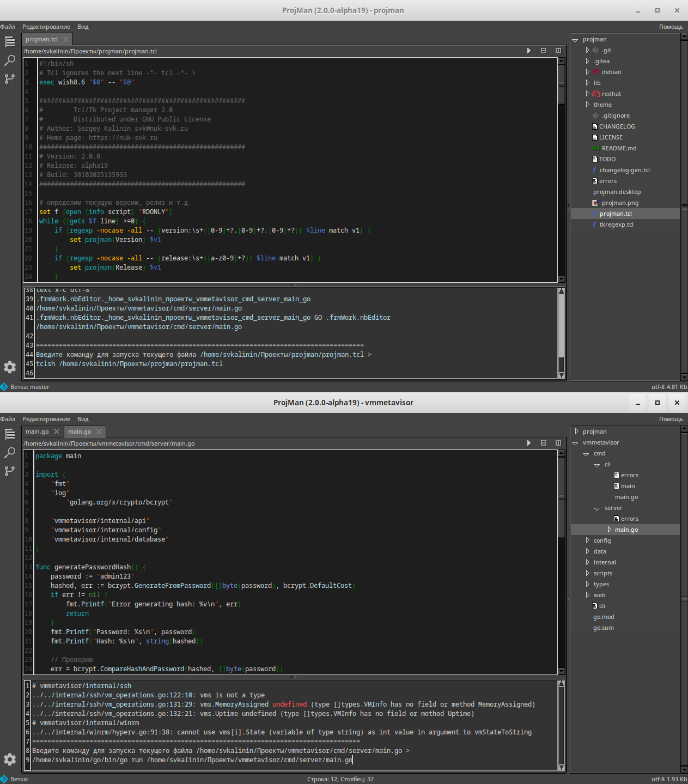This screenshot has height=784, width=688.
Task: Switch to the first main.go tab
Action: click(x=36, y=431)
